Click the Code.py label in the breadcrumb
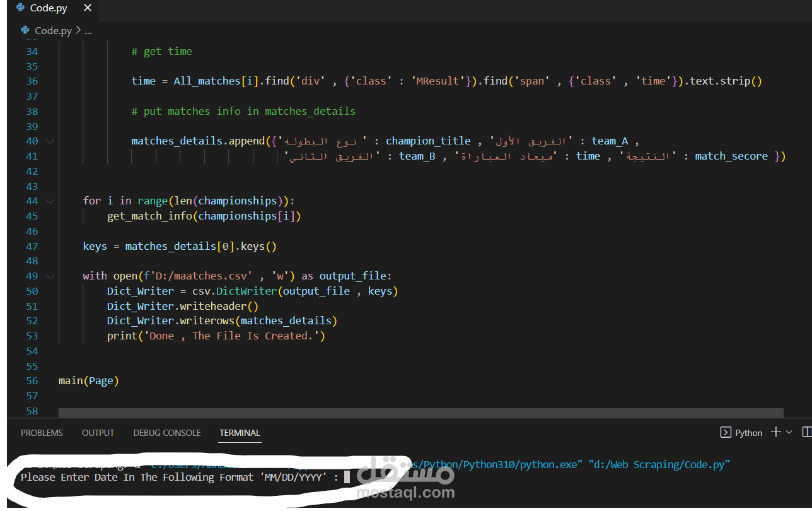The height and width of the screenshot is (511, 812). pyautogui.click(x=53, y=30)
